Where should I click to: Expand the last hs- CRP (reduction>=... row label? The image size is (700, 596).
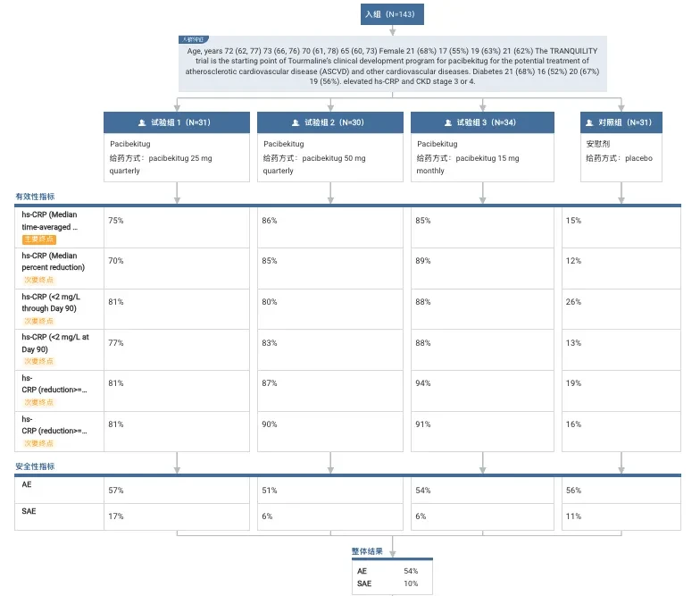pos(54,425)
